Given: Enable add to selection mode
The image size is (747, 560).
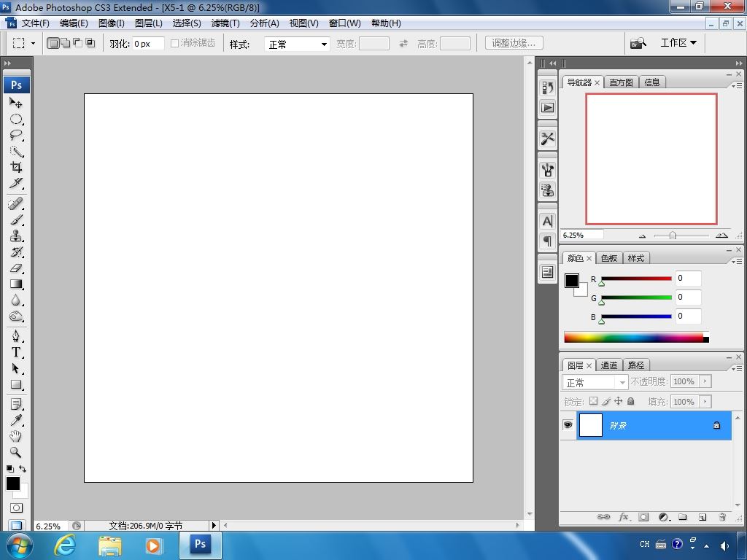Looking at the screenshot, I should pos(65,43).
